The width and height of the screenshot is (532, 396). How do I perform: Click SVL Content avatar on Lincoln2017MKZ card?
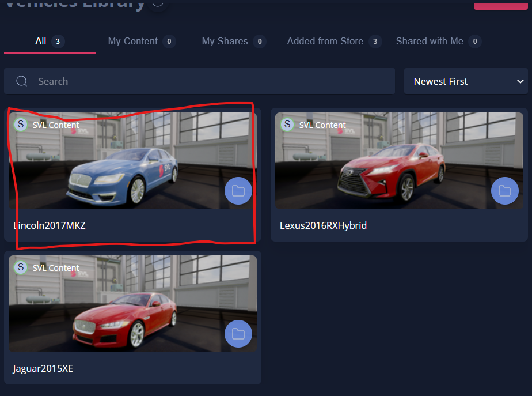[21, 125]
